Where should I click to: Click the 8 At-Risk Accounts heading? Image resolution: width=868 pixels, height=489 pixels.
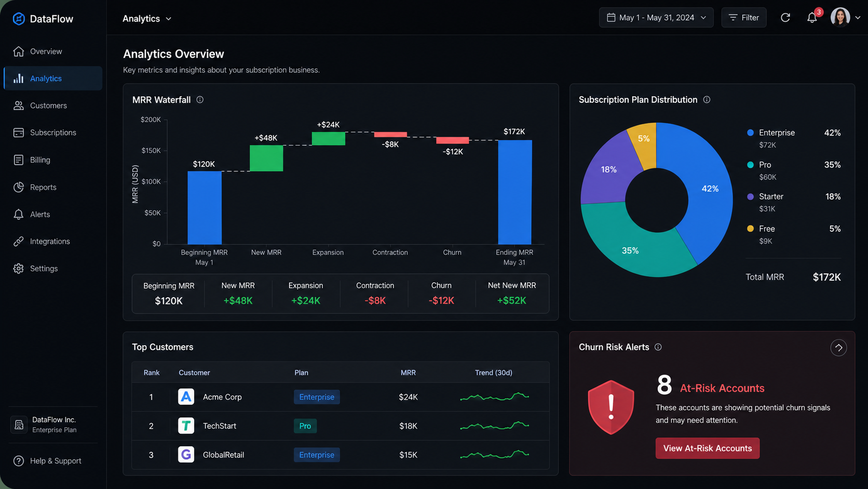pos(711,386)
